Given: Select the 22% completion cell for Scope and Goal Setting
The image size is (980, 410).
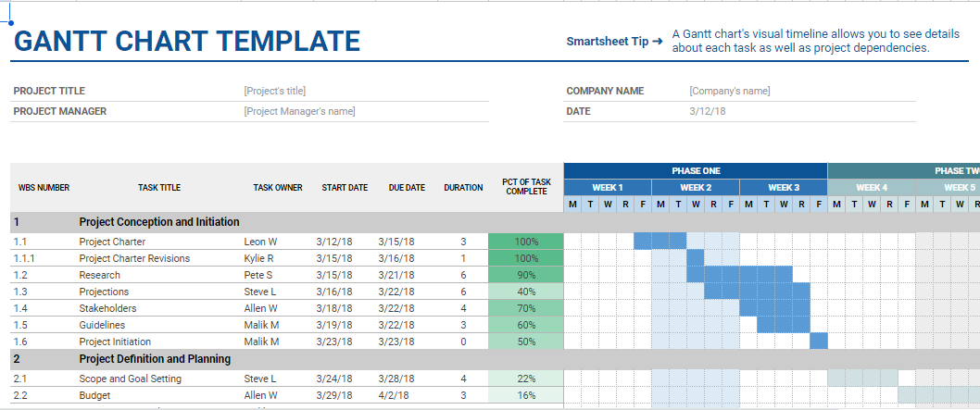Looking at the screenshot, I should click(526, 379).
